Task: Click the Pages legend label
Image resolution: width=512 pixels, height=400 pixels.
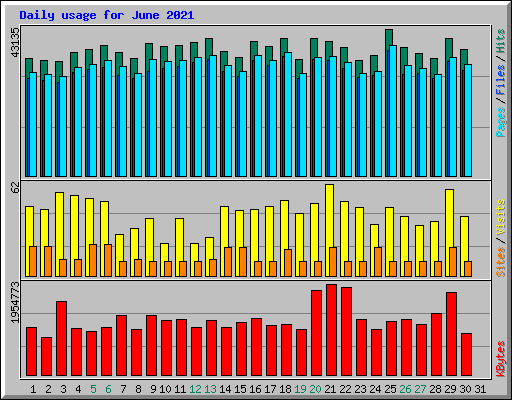Action: click(501, 122)
